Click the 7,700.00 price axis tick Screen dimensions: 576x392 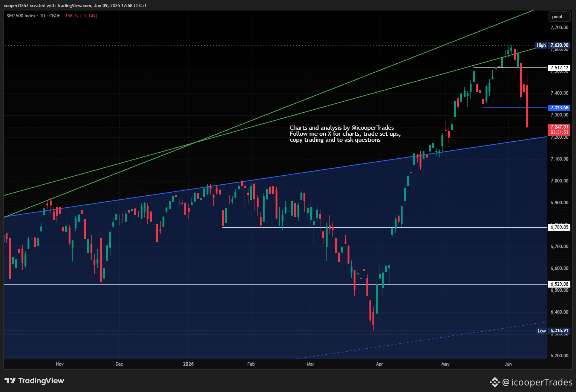559,28
